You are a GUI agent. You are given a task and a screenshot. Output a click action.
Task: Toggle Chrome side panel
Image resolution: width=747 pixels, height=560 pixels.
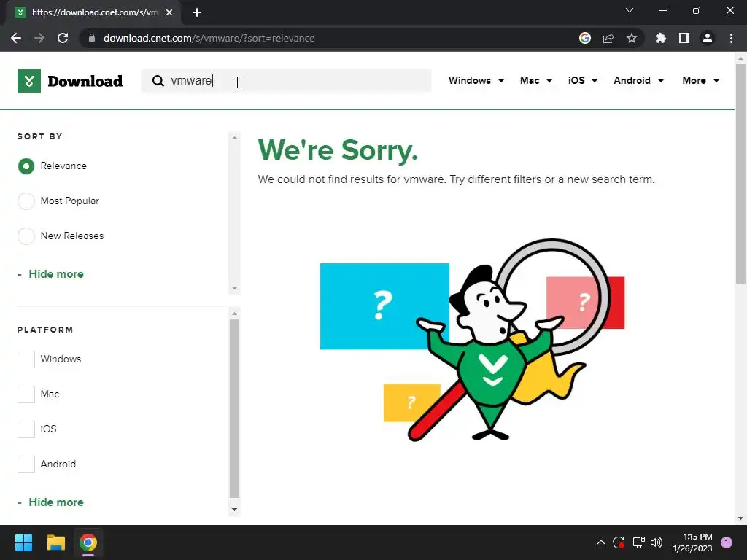click(x=684, y=38)
